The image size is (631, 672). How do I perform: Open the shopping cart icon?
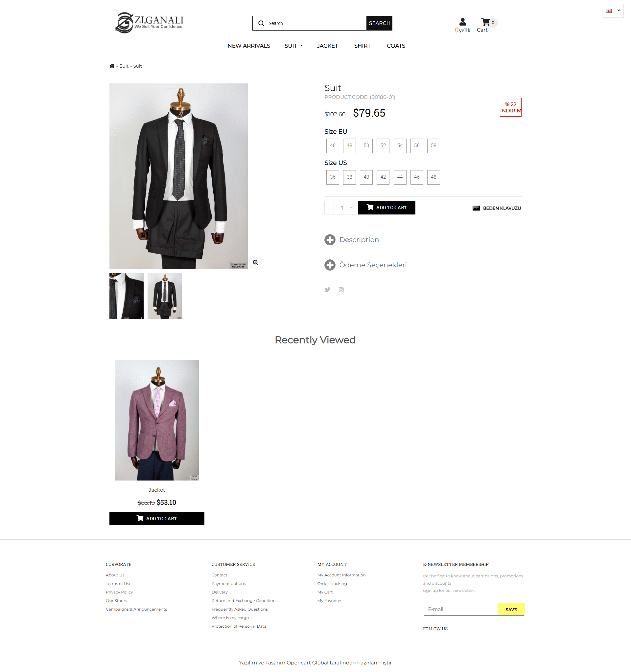click(486, 22)
